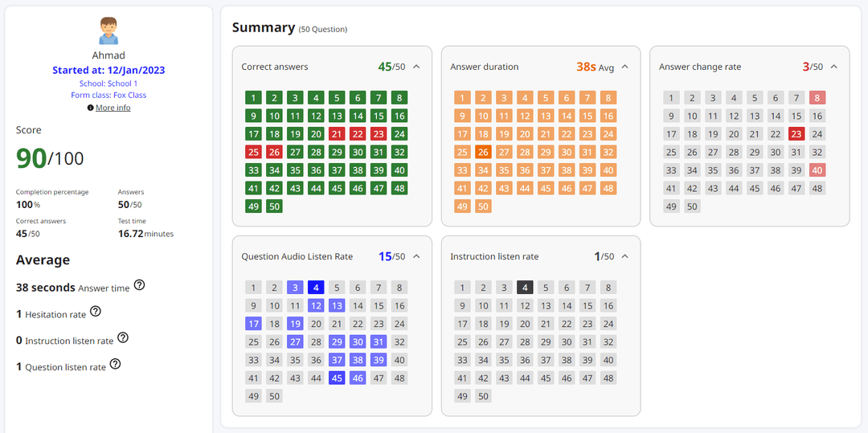Click question 40 in Answer change rate
868x433 pixels.
coord(817,170)
